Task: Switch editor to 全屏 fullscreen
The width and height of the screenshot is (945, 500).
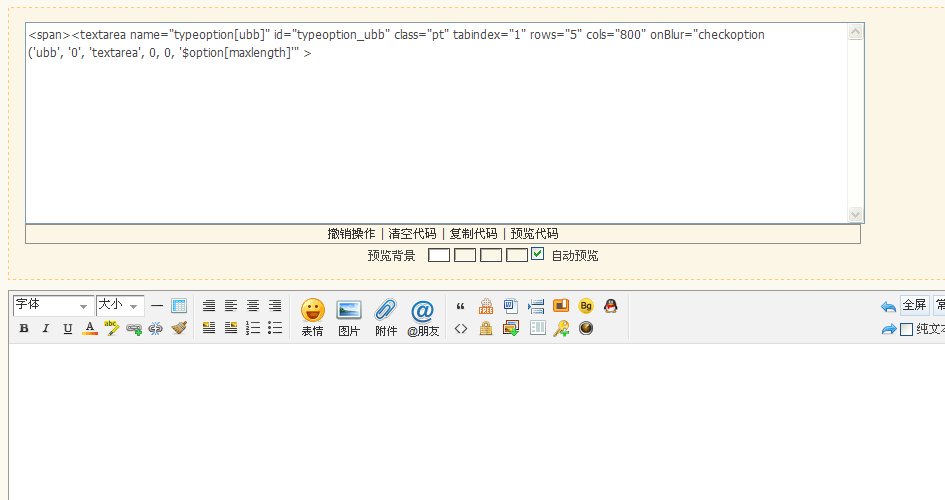Action: (915, 305)
